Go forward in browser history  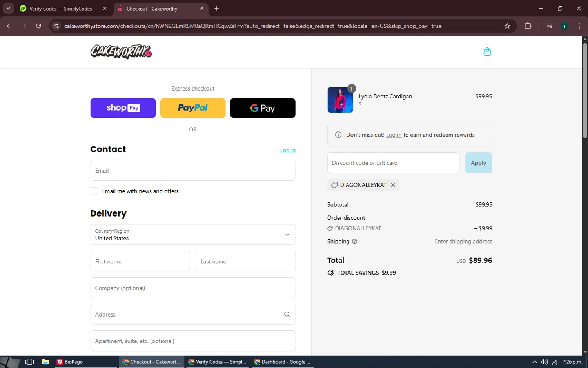click(24, 26)
